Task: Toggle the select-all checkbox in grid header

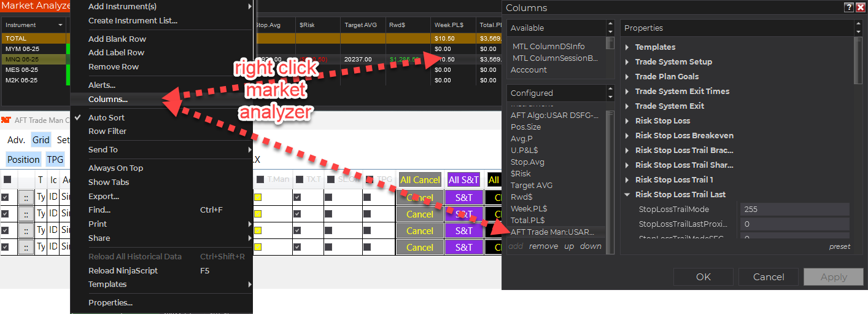Action: [7, 179]
